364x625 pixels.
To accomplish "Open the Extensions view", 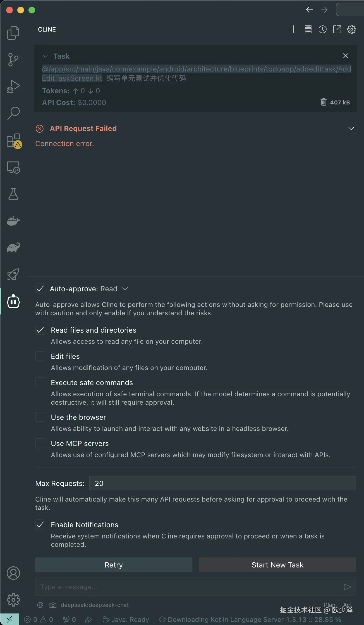I will (x=13, y=140).
